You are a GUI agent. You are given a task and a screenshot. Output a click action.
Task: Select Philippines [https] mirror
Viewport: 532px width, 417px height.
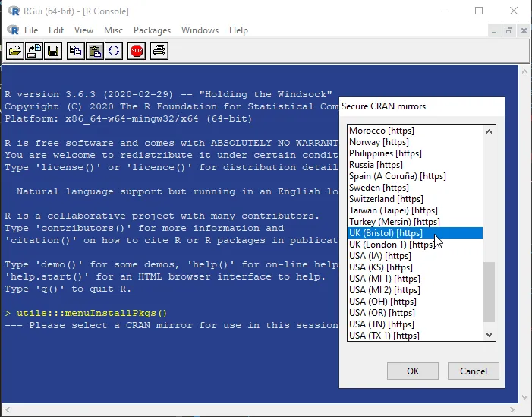click(x=415, y=153)
